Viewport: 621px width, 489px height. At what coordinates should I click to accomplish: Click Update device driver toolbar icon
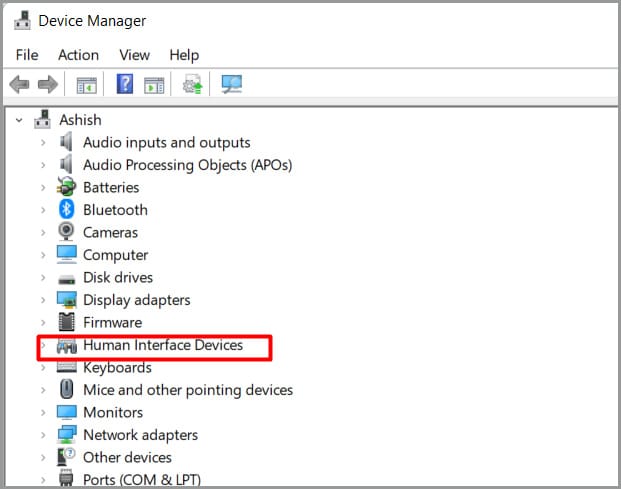pyautogui.click(x=192, y=84)
